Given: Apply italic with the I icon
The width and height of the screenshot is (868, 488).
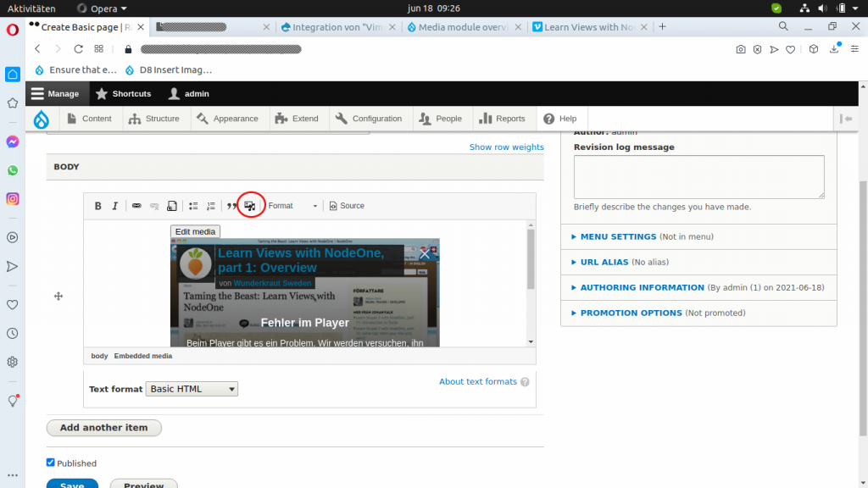Looking at the screenshot, I should 115,206.
